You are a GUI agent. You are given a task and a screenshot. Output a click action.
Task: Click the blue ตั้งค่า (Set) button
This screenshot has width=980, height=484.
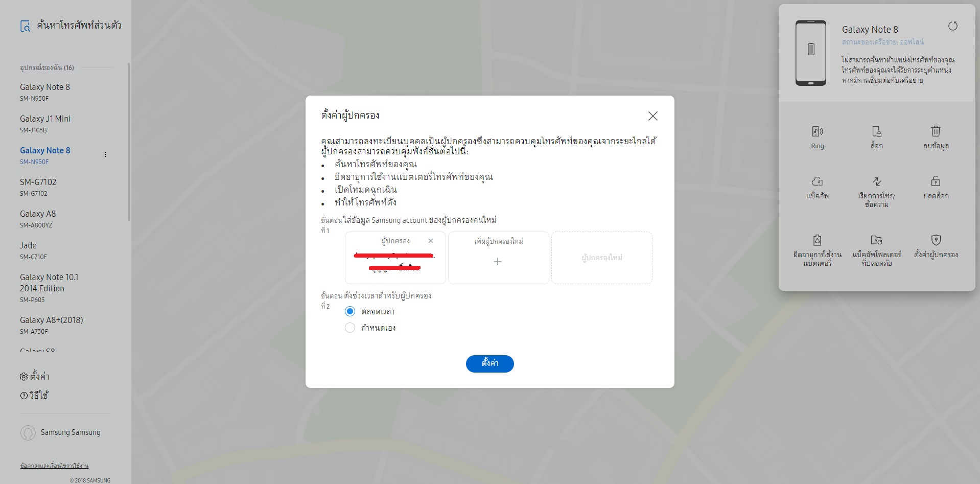click(489, 363)
